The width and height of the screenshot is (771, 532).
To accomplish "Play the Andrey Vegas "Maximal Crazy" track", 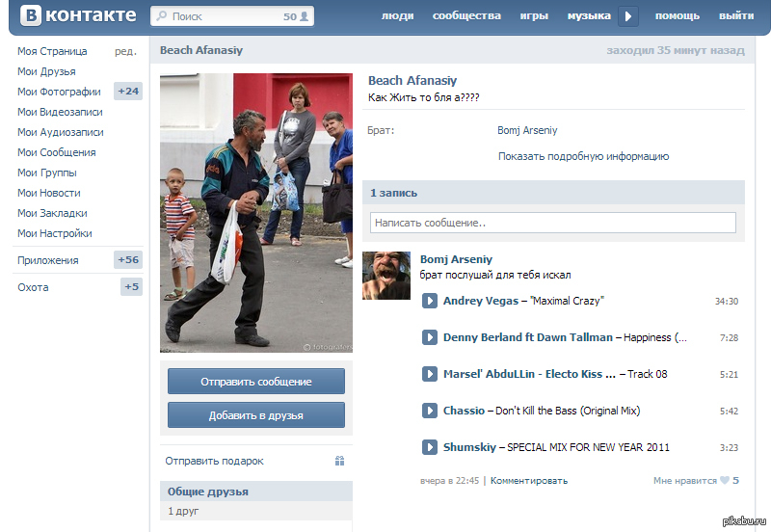I will pyautogui.click(x=430, y=301).
